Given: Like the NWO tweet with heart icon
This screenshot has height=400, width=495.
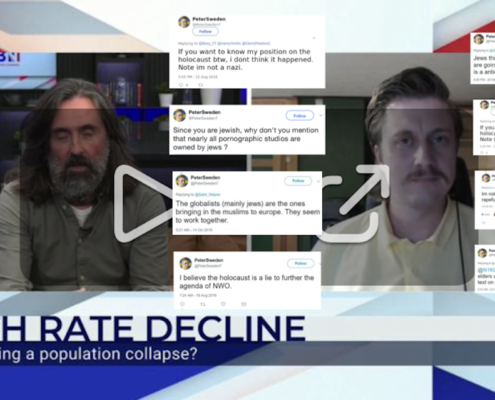Looking at the screenshot, I should tap(223, 304).
